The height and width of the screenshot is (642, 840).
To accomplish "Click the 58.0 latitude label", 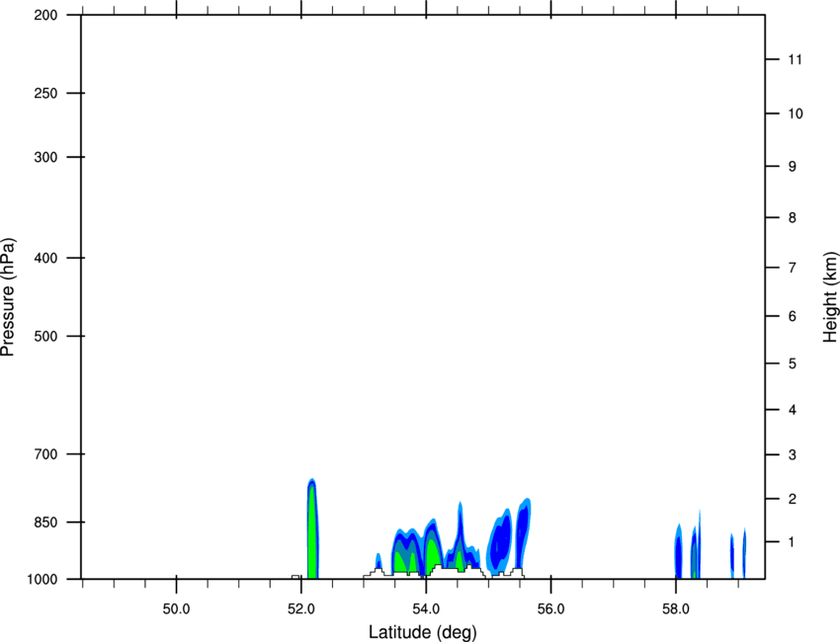I will [676, 609].
